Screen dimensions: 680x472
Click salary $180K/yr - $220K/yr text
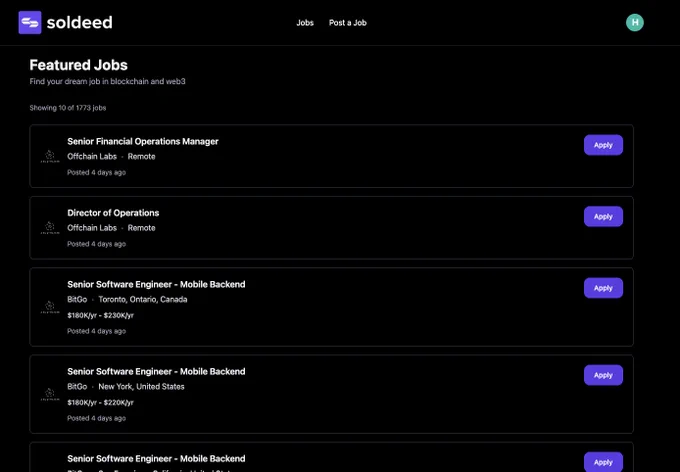[101, 403]
